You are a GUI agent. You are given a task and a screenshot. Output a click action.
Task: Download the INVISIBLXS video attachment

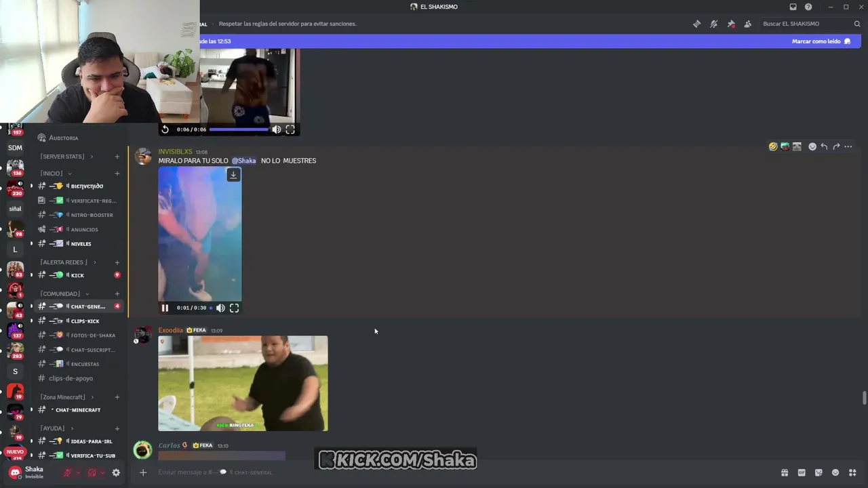[x=233, y=175]
